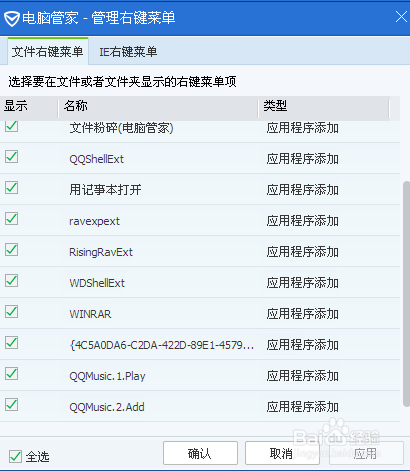
Task: Click the 确认 button
Action: click(x=200, y=453)
